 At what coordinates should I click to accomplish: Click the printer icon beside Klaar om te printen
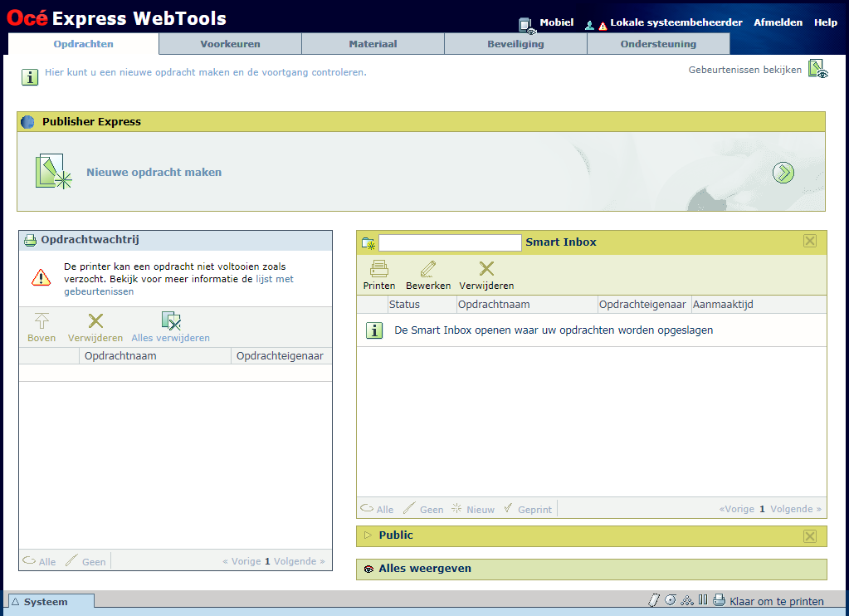[719, 599]
